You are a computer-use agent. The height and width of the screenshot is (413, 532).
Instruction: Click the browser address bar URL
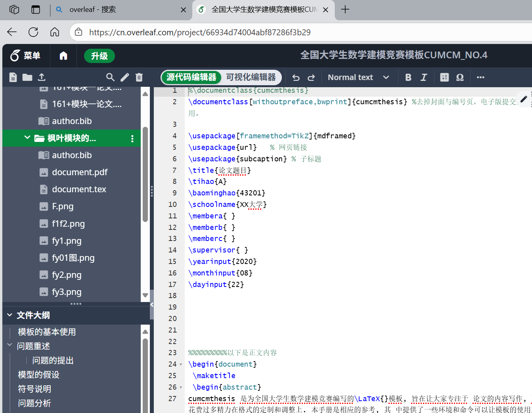pyautogui.click(x=200, y=33)
